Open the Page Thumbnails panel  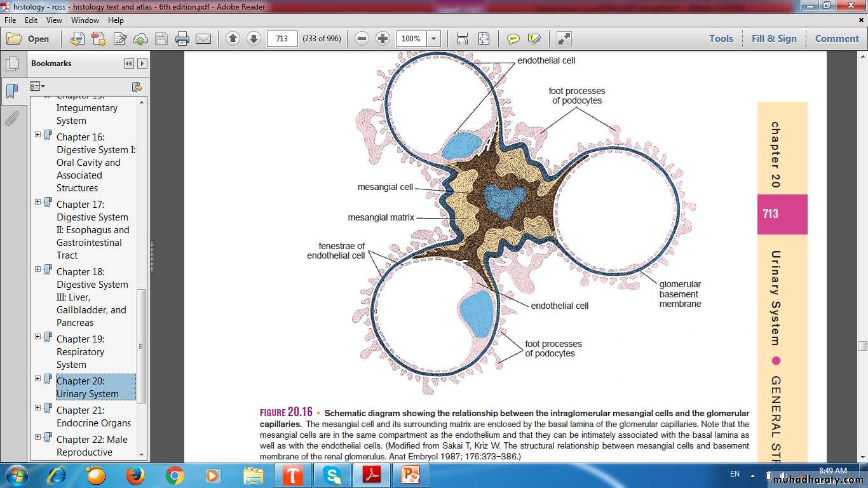[11, 64]
